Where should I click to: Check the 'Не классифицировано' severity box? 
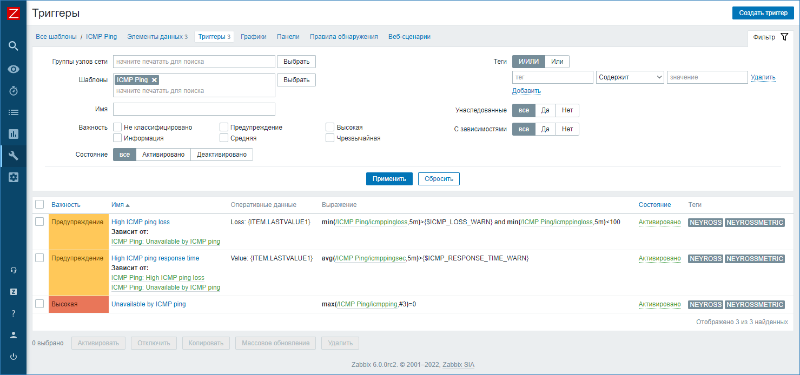point(117,127)
